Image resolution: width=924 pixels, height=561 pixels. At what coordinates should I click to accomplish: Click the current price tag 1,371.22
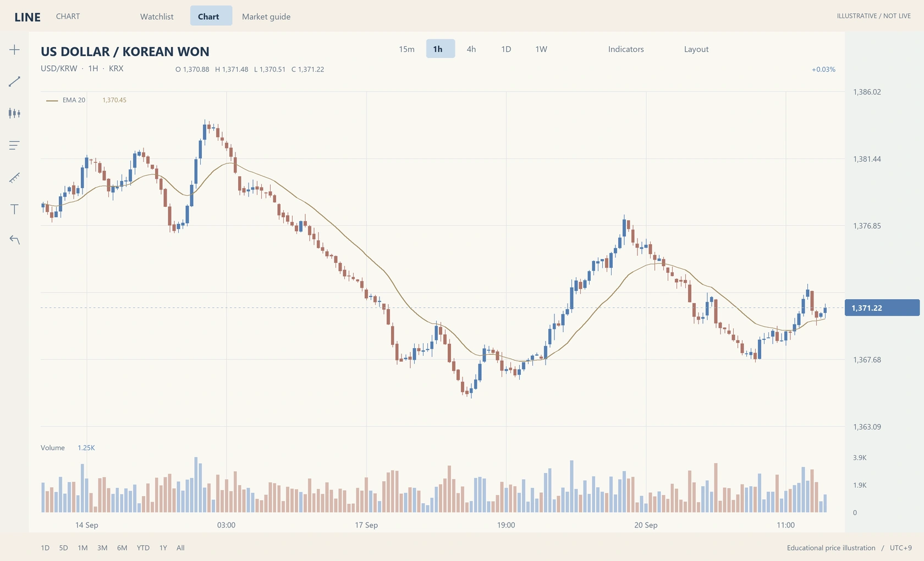tap(882, 308)
